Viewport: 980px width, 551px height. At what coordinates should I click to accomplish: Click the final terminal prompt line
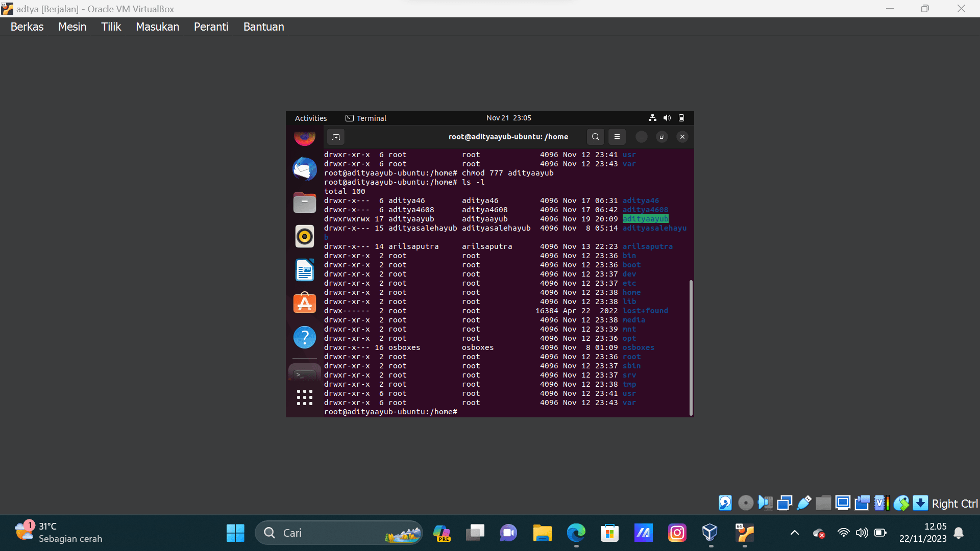pos(390,412)
